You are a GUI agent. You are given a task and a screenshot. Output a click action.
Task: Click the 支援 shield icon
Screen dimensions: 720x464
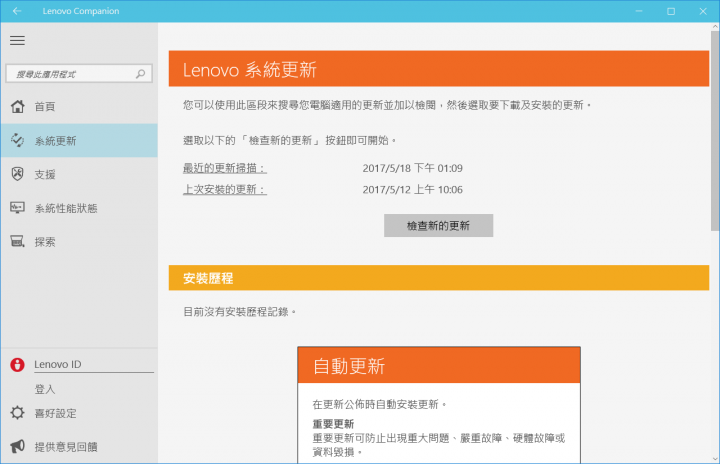click(17, 174)
